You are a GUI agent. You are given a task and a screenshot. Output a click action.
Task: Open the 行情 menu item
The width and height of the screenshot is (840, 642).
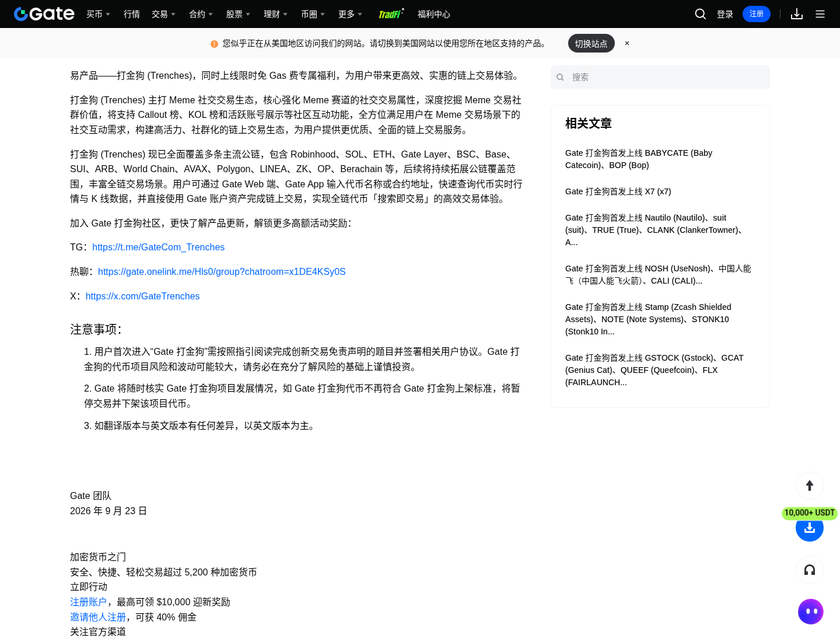click(132, 14)
